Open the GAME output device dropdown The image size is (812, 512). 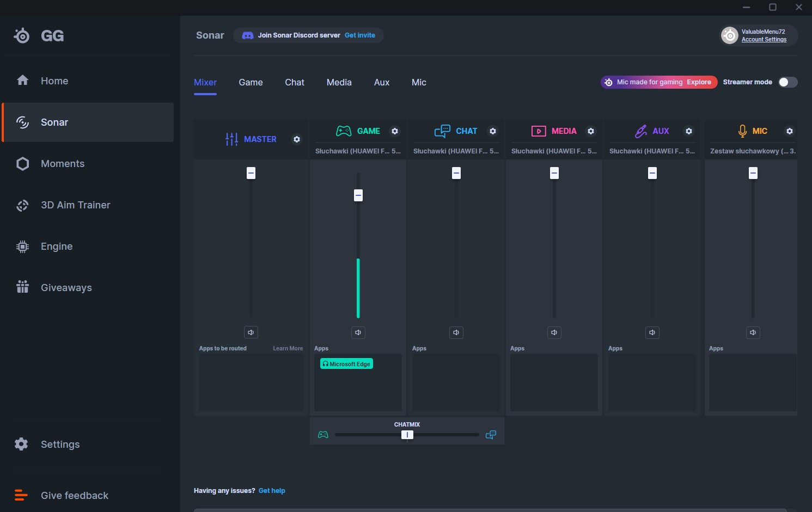tap(358, 151)
